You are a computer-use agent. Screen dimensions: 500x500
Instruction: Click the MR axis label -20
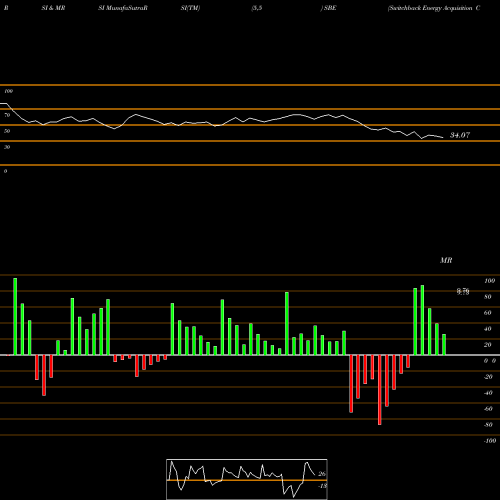pyautogui.click(x=488, y=377)
